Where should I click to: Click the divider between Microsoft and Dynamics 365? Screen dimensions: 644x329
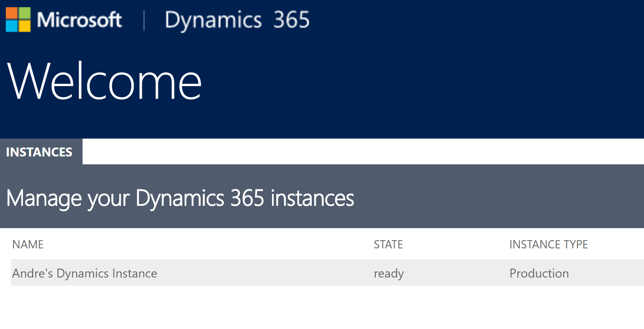[144, 21]
